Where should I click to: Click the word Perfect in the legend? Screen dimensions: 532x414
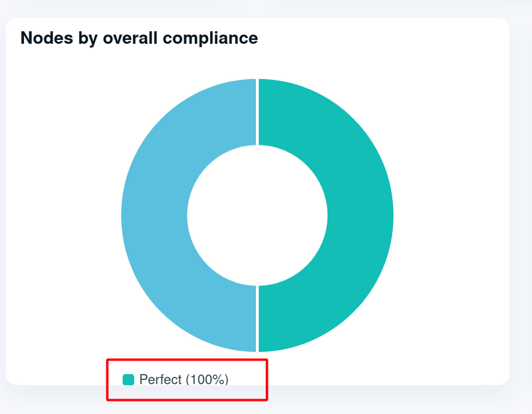pyautogui.click(x=160, y=379)
